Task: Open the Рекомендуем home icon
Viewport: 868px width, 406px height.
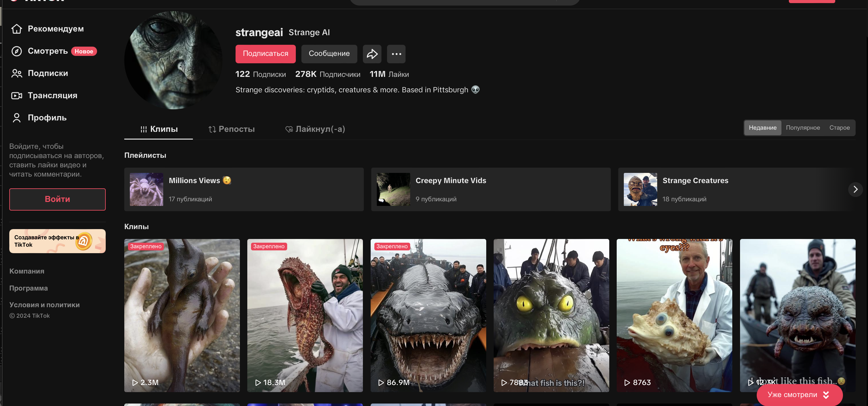Action: click(x=16, y=29)
